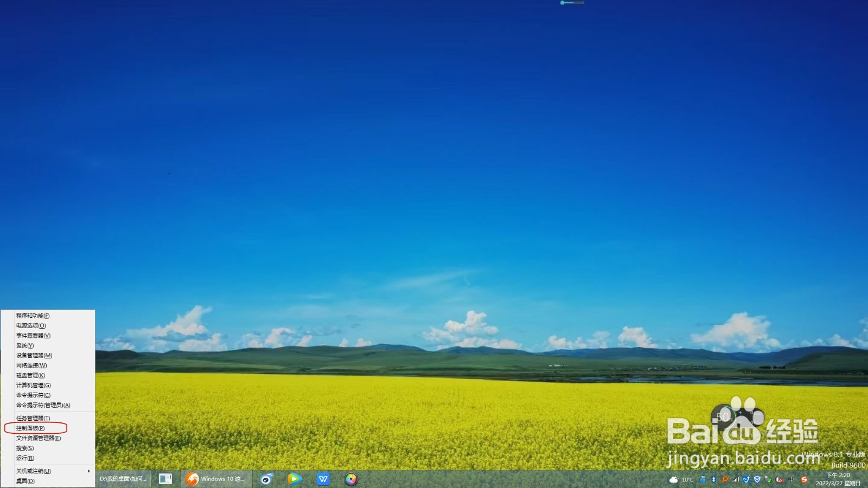Click the Sogou S input method tray icon
Viewport: 868px width, 488px height.
(x=805, y=479)
